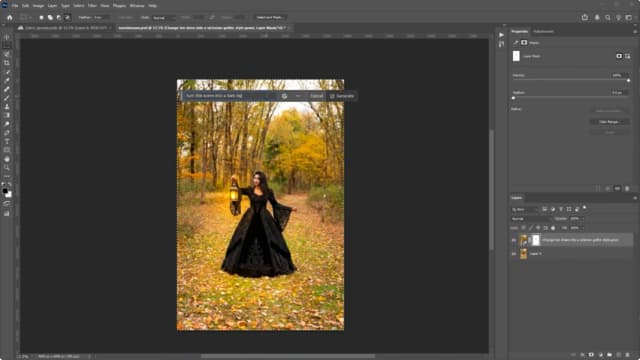Toggle layer filtering on/off switch
The width and height of the screenshot is (640, 360).
[585, 208]
